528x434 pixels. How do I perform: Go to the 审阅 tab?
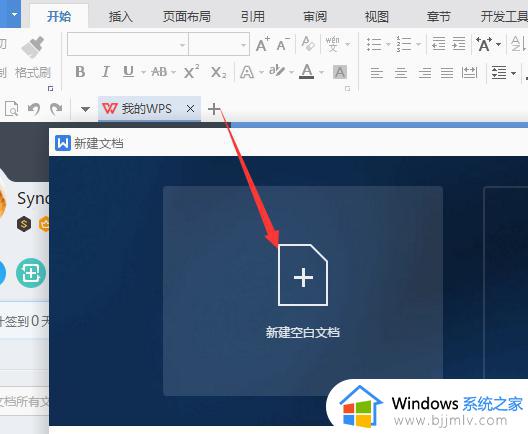click(315, 16)
